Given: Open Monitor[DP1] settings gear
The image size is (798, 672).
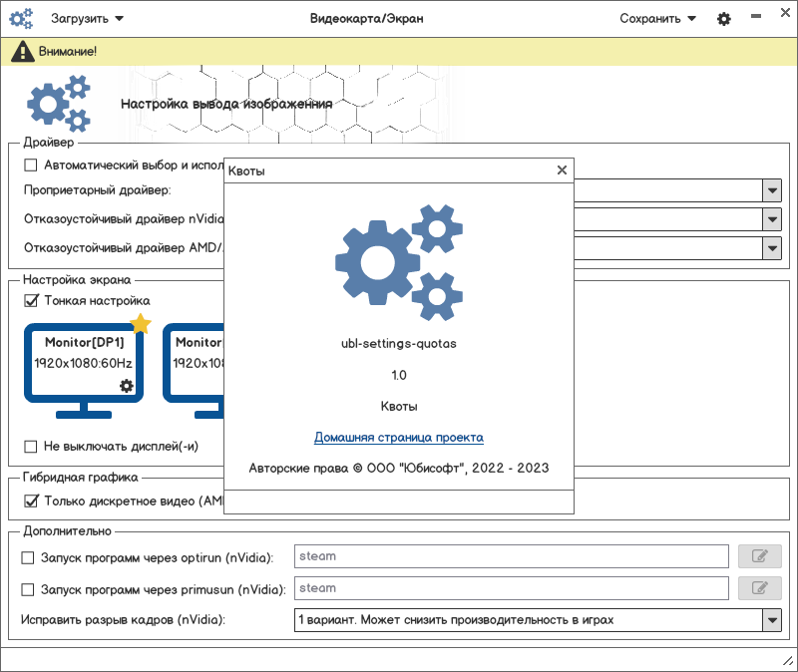Looking at the screenshot, I should (x=127, y=385).
